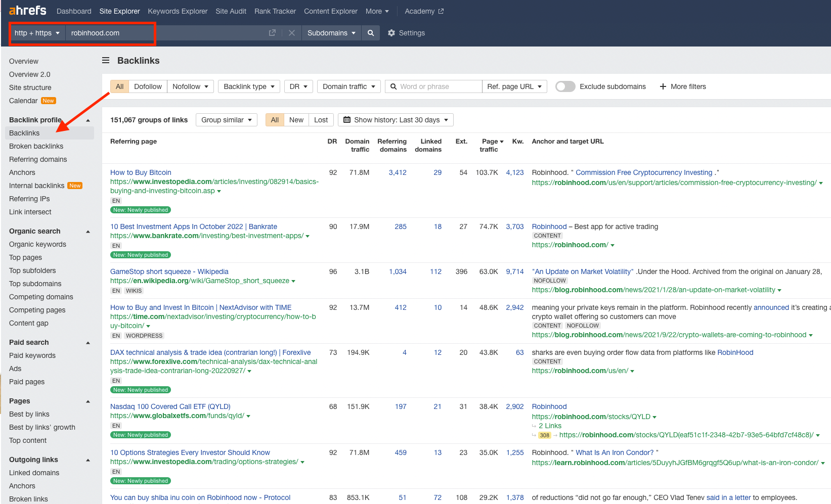The height and width of the screenshot is (504, 831).
Task: Clear the robinhood.com search field
Action: [292, 33]
